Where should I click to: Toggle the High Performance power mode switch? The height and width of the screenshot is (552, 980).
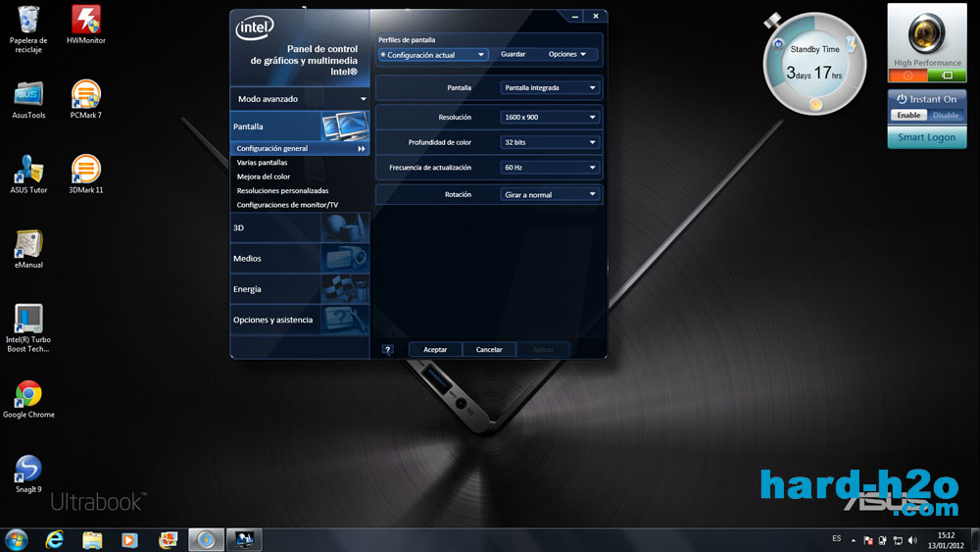tap(927, 75)
